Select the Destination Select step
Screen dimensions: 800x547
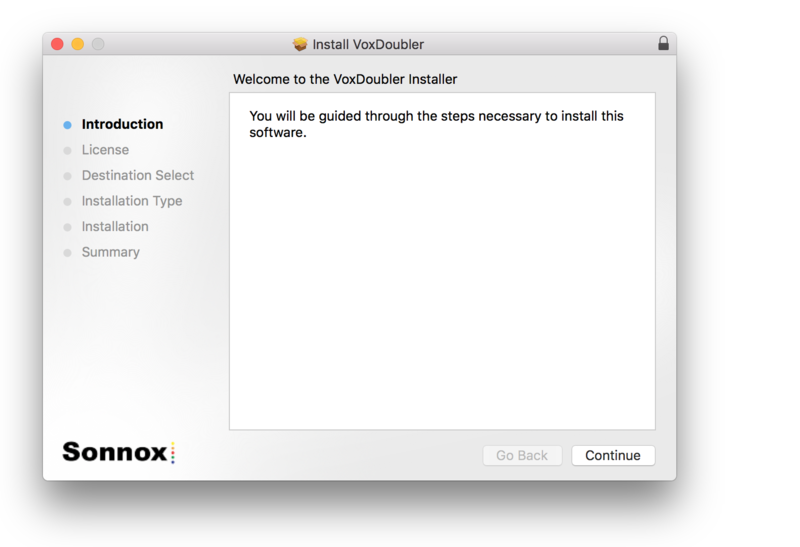coord(138,175)
